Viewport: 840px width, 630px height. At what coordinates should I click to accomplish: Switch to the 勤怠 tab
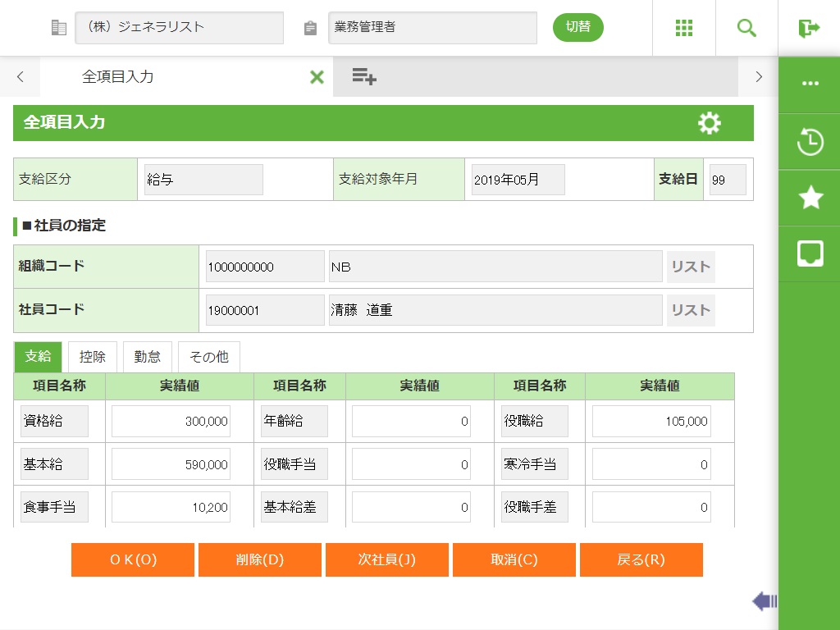tap(148, 357)
